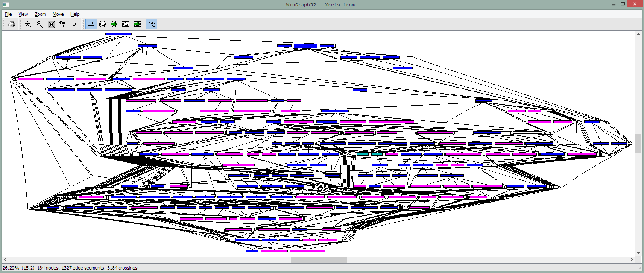Image resolution: width=644 pixels, height=273 pixels.
Task: Click the vertical scrollbar down arrow
Action: point(638,253)
